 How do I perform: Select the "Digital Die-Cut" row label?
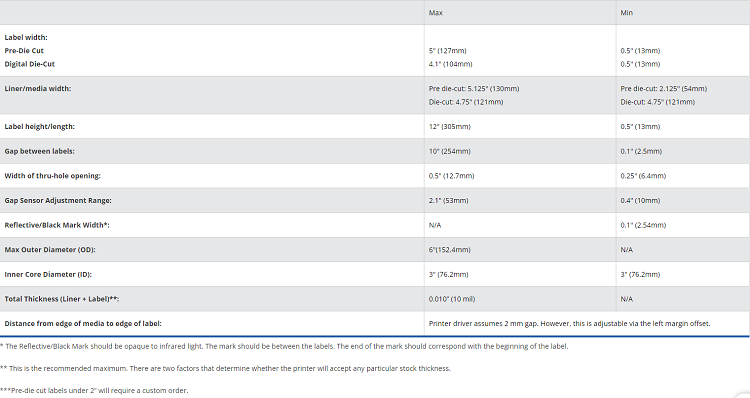[x=30, y=64]
